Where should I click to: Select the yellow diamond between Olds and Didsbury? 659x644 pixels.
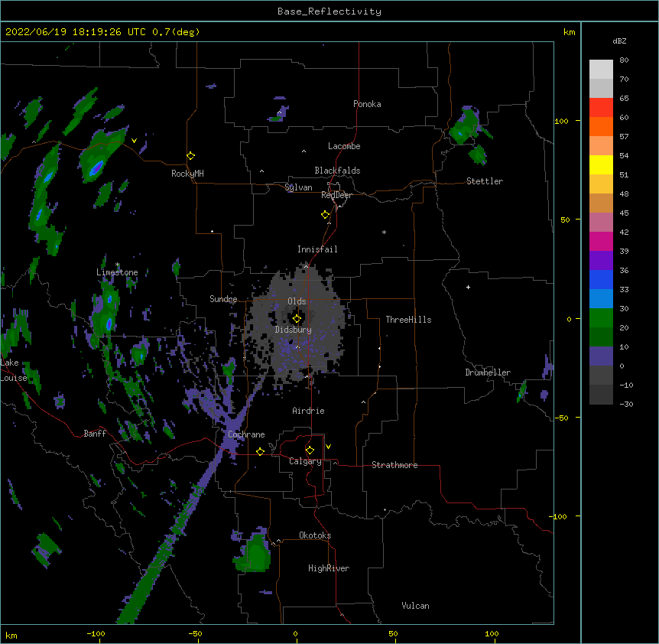[x=297, y=319]
